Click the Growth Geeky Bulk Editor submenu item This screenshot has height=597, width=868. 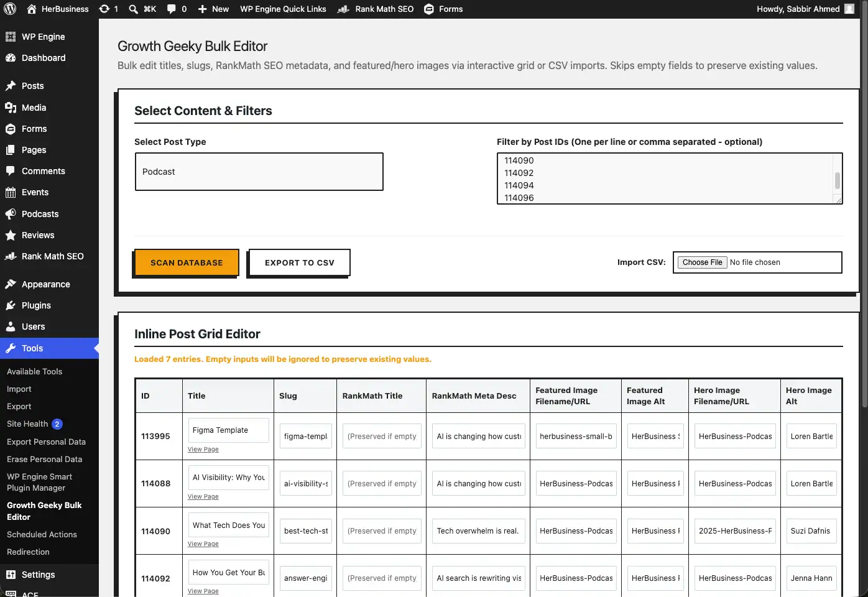[44, 511]
